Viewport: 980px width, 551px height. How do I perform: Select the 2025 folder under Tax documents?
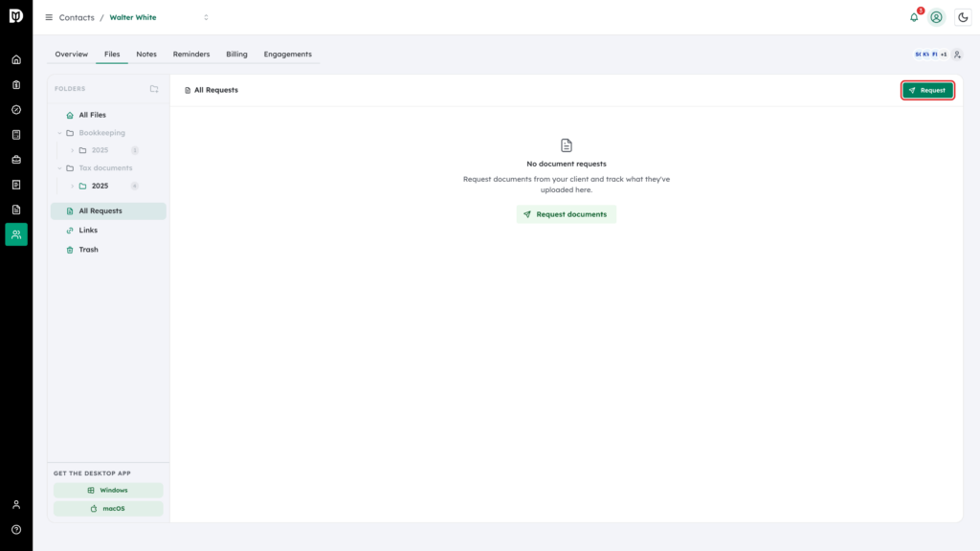100,187
